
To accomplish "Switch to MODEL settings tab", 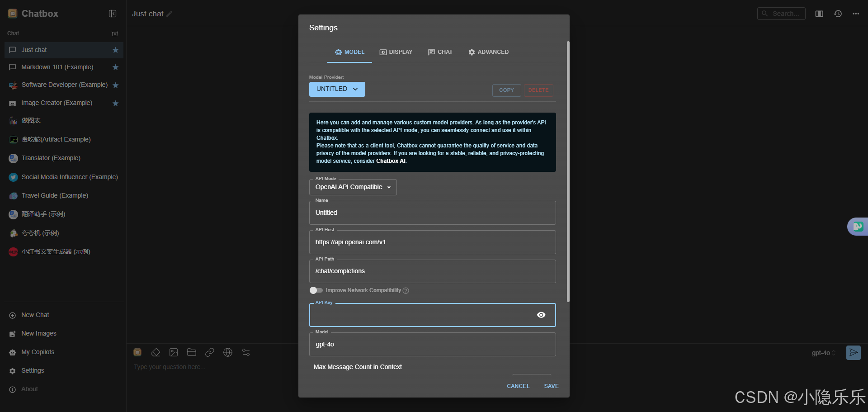I will 349,52.
